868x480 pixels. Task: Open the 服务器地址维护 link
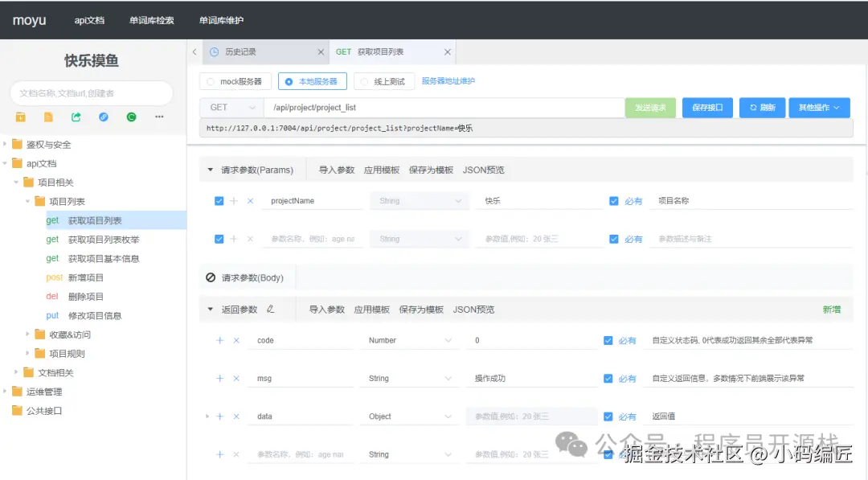coord(448,81)
